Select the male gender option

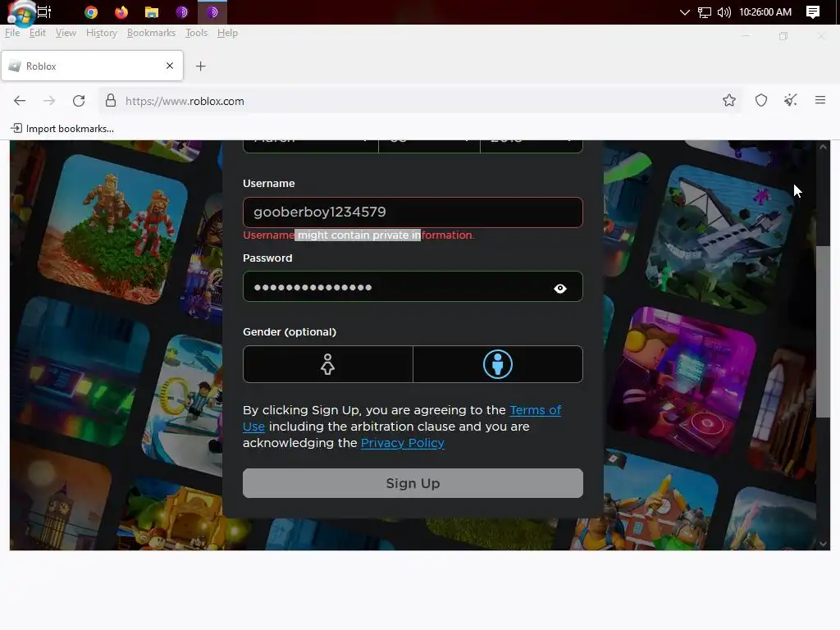click(498, 364)
